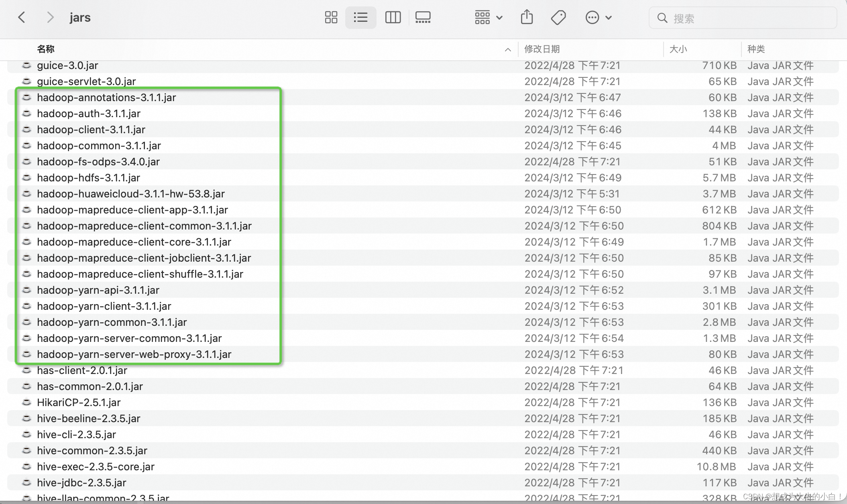Click the magnifying glass search icon
Image resolution: width=847 pixels, height=504 pixels.
point(662,18)
